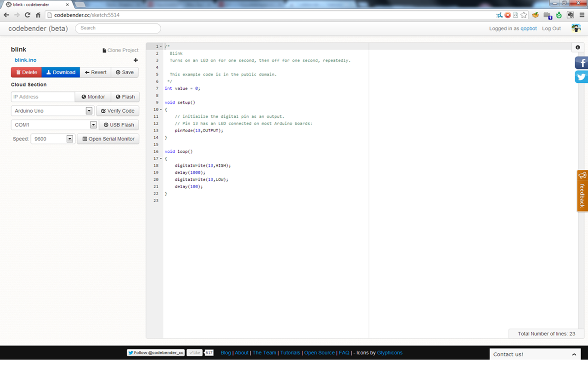Click the orange box extension icon
Image resolution: width=588 pixels, height=368 pixels.
point(535,15)
